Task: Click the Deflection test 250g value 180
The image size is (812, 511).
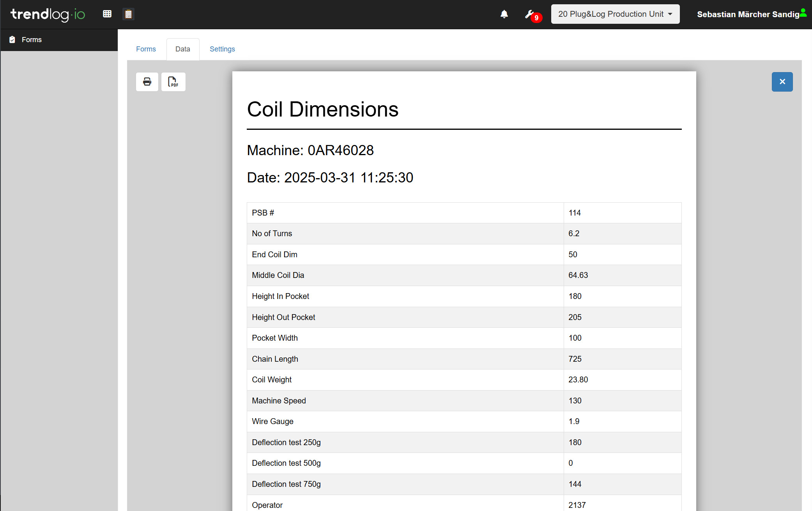Action: point(575,442)
